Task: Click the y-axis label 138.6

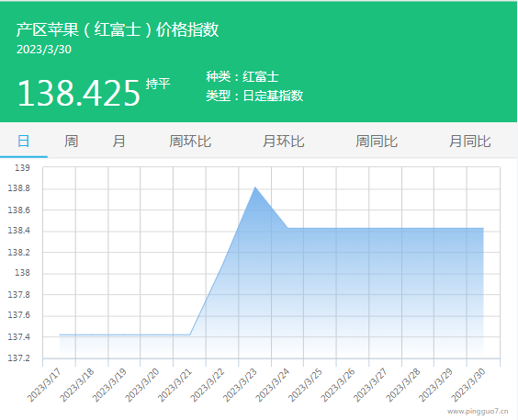Action: pos(19,210)
